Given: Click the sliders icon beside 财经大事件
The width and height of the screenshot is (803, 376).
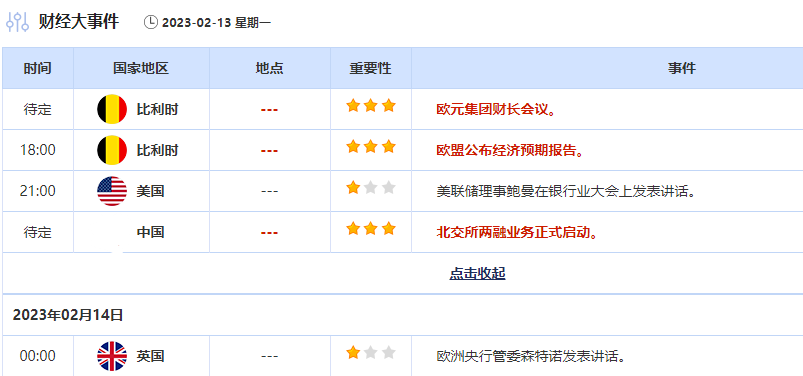Looking at the screenshot, I should point(17,22).
